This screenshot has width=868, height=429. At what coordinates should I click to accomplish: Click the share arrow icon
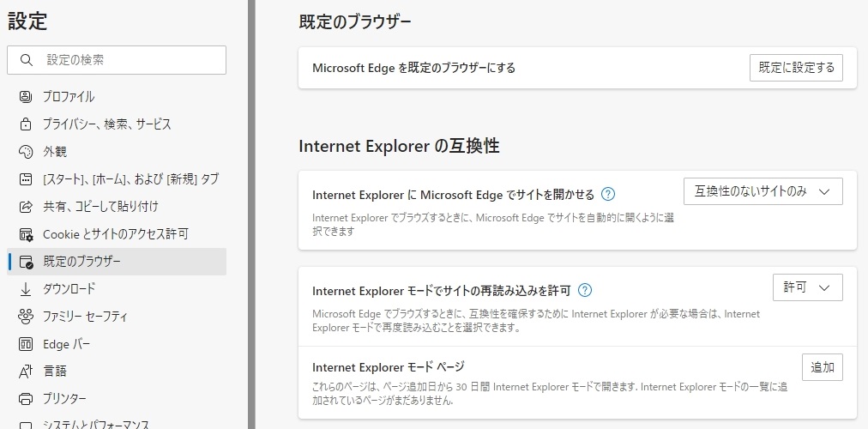tap(26, 207)
